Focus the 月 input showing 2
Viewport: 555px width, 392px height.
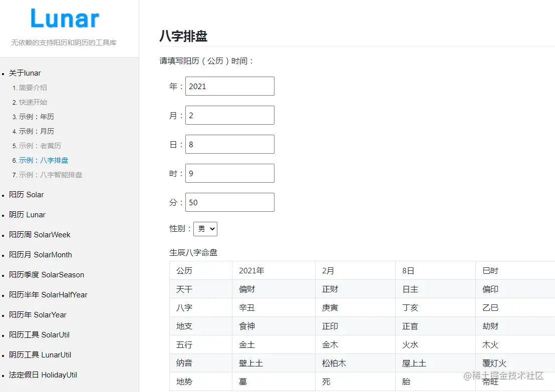pos(230,115)
